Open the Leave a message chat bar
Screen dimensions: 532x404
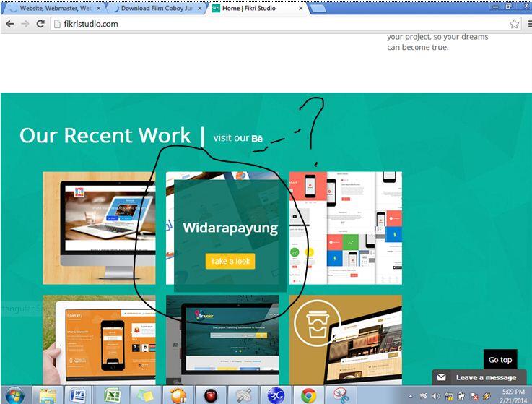click(479, 377)
